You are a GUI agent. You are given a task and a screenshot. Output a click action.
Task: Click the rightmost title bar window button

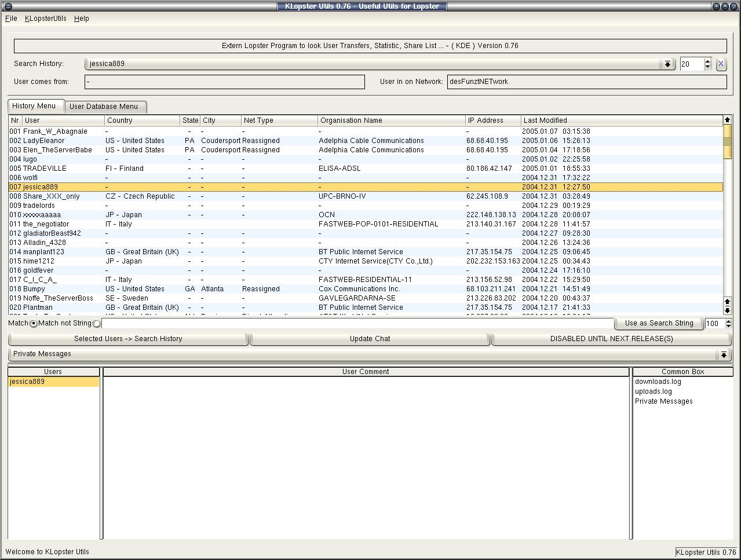pyautogui.click(x=733, y=6)
